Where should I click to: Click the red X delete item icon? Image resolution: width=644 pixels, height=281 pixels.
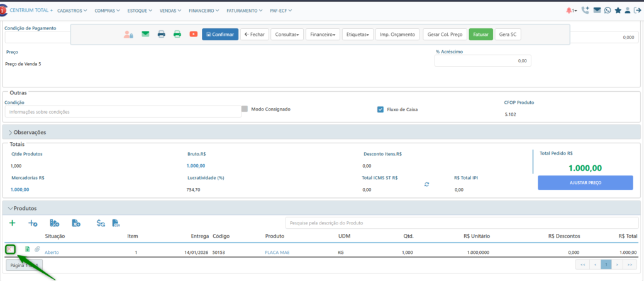11,250
